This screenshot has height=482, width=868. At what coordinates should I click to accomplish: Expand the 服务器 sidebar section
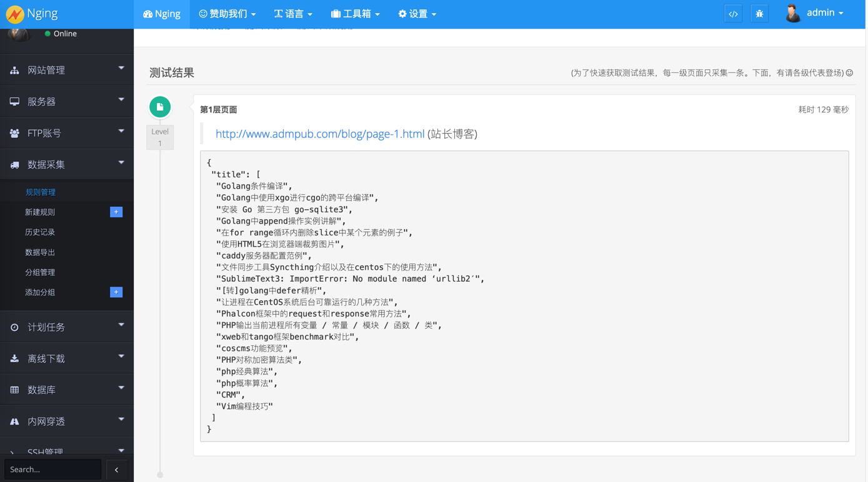[x=67, y=101]
